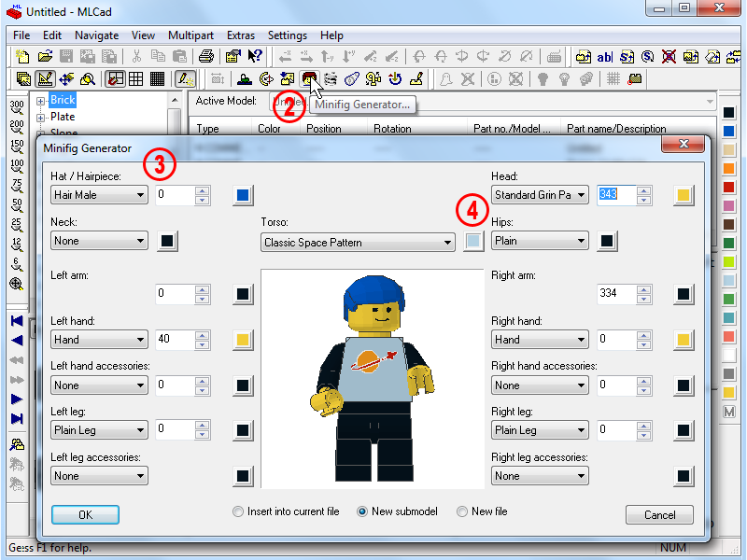Jump to first step with navigation arrow
This screenshot has width=747, height=560.
coord(17,320)
